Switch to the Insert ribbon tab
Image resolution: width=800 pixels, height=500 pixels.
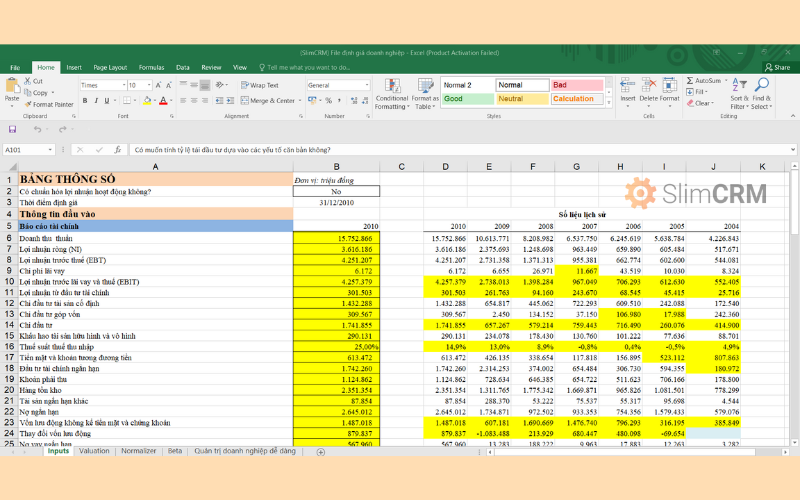point(73,67)
